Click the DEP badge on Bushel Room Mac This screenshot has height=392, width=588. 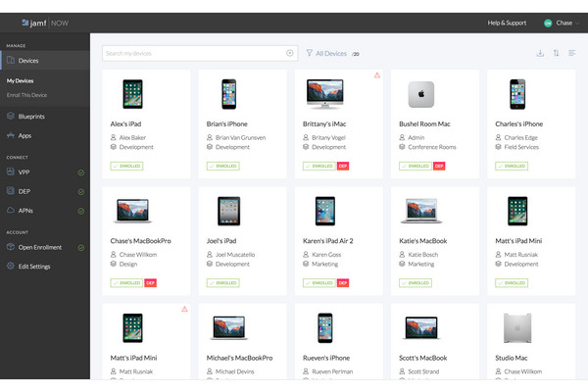pyautogui.click(x=439, y=166)
